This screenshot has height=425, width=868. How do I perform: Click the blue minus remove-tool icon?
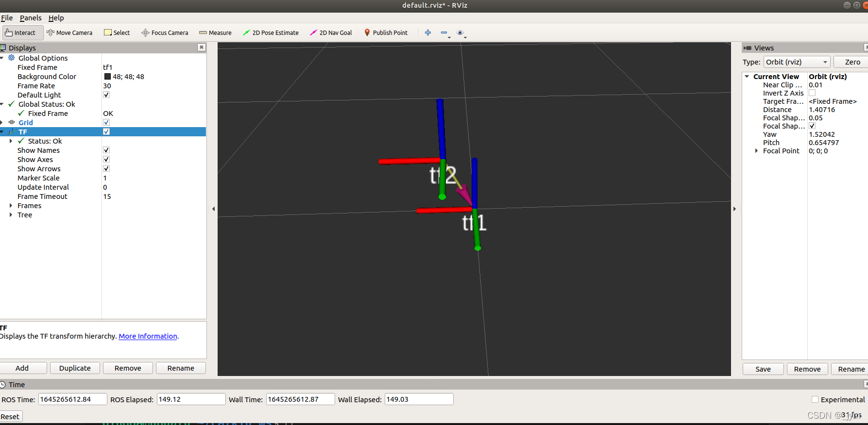point(444,33)
